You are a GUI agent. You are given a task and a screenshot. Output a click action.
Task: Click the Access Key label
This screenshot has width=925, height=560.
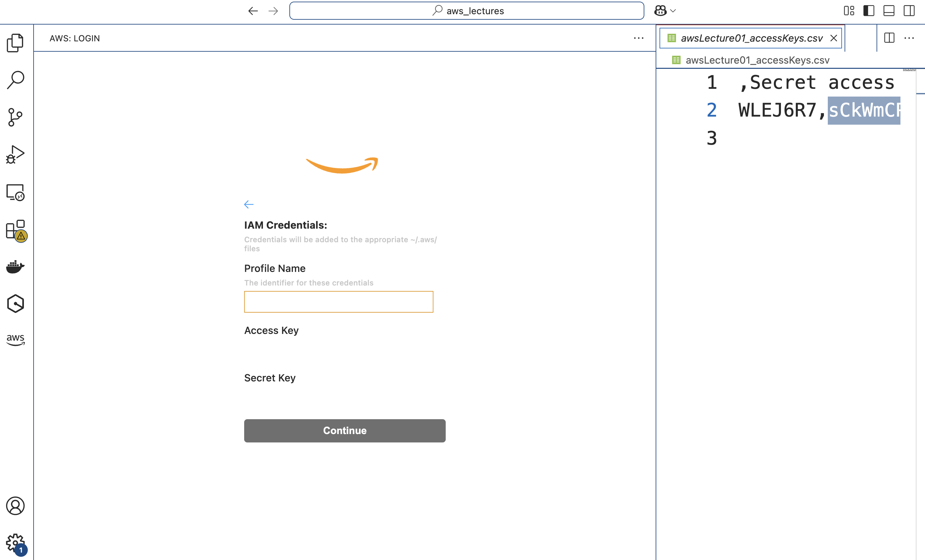click(x=271, y=331)
